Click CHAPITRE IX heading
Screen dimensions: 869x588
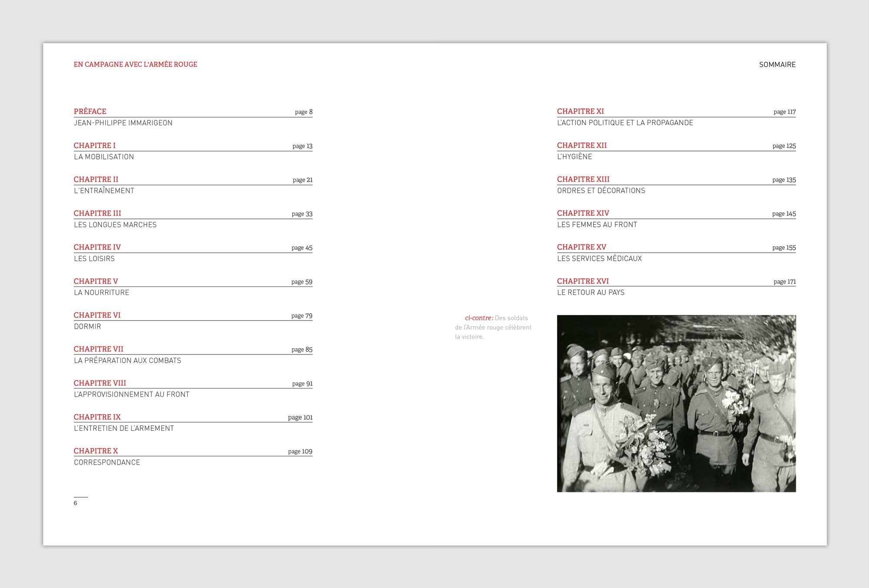(97, 417)
